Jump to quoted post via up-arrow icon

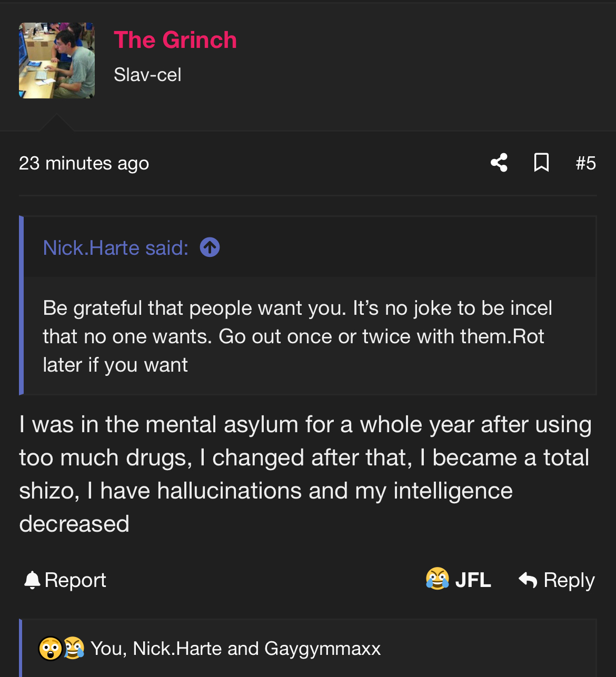tap(210, 247)
